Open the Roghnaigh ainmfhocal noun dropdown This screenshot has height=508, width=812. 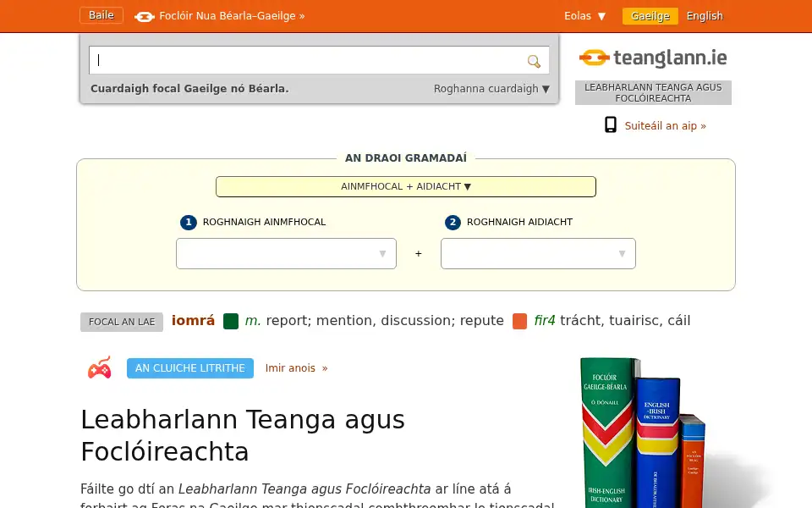point(287,253)
